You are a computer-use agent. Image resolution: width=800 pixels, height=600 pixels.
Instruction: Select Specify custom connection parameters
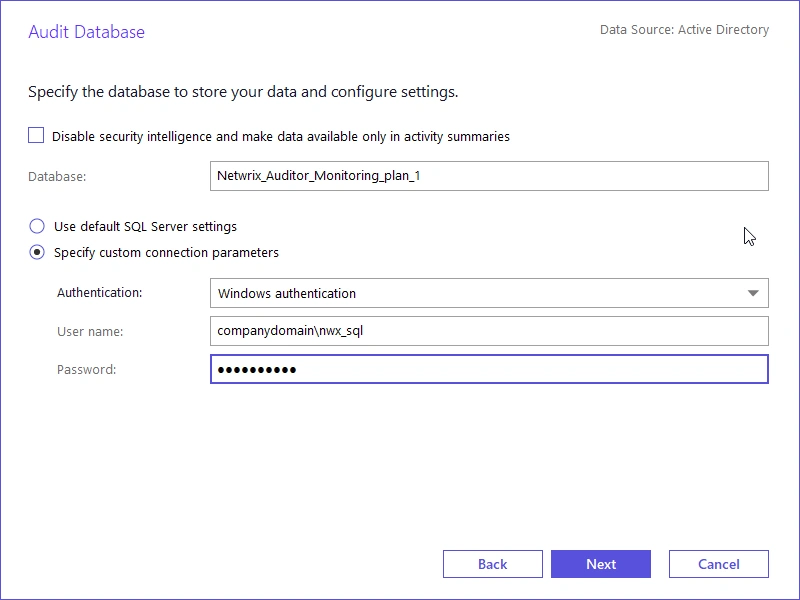pyautogui.click(x=37, y=253)
